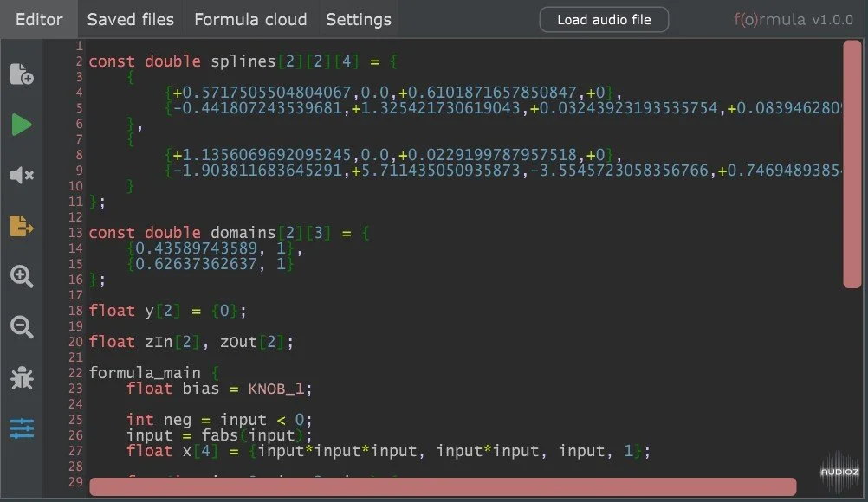Screen dimensions: 868x502
Task: Click the value '0.43589743589'
Action: coord(196,248)
